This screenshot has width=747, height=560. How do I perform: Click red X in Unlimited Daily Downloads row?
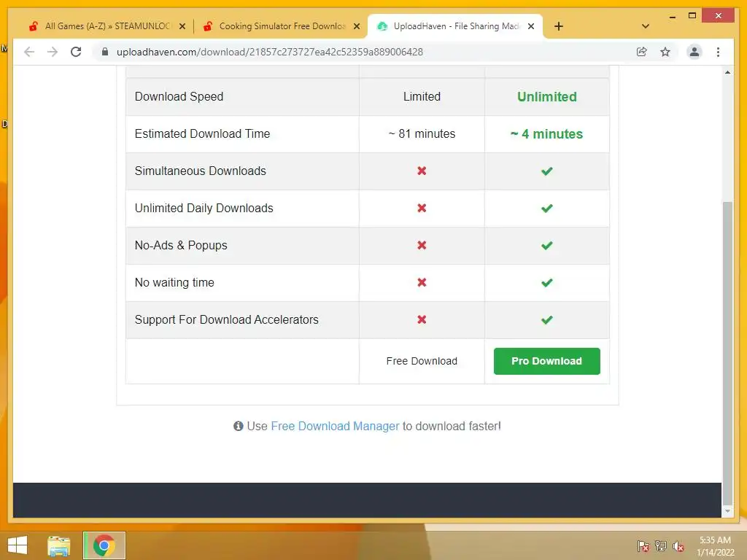[422, 208]
